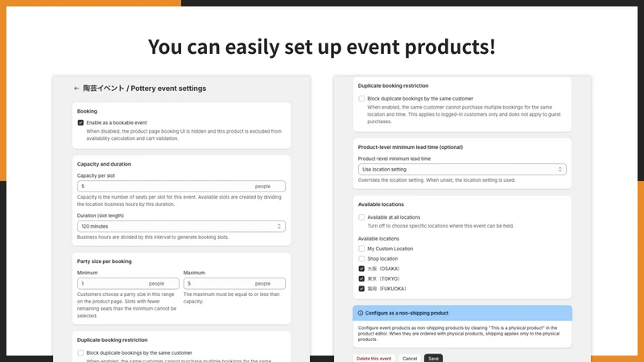Click the Product-level minimum lead time (optional) heading
The height and width of the screenshot is (362, 644).
pyautogui.click(x=411, y=147)
